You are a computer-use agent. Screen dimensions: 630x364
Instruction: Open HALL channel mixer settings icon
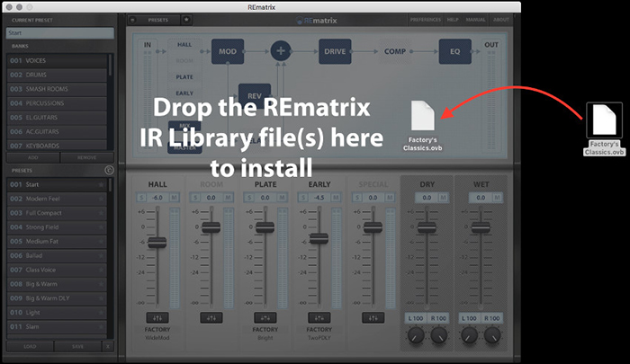(157, 318)
